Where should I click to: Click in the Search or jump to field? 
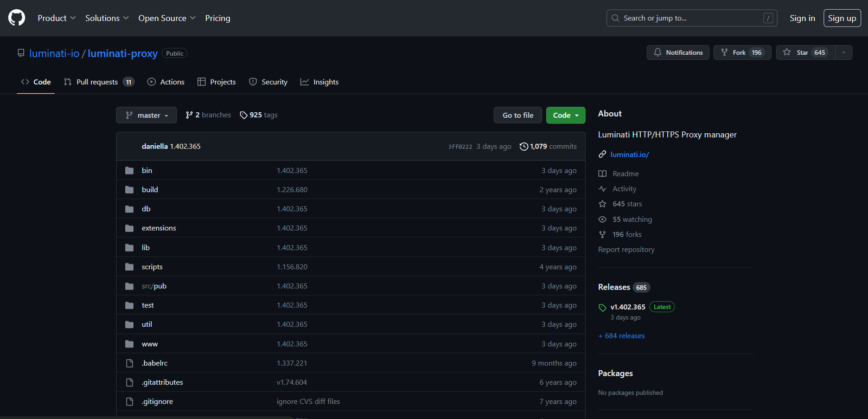pos(692,18)
